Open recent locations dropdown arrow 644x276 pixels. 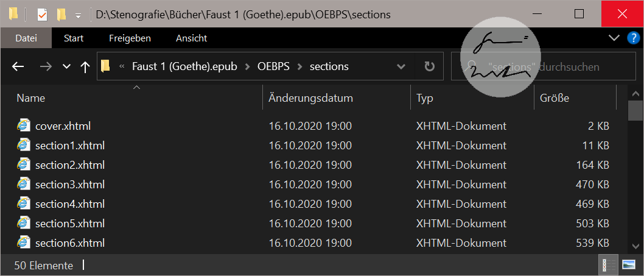(x=66, y=66)
